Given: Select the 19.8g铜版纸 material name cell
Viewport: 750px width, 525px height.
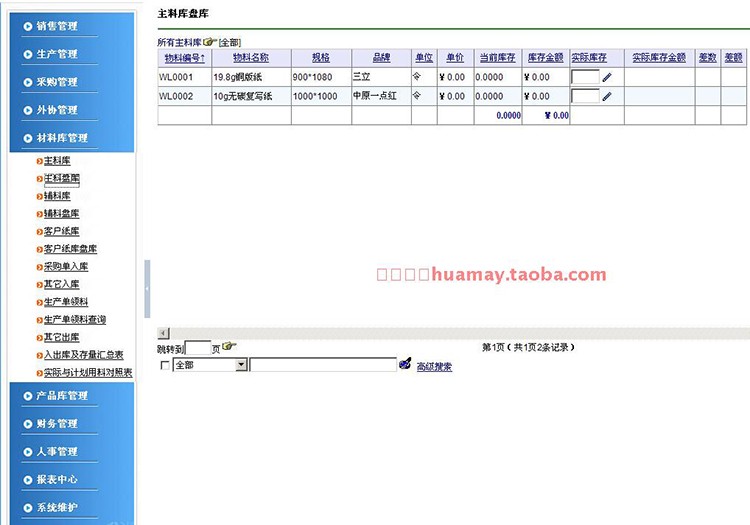Looking at the screenshot, I should click(252, 77).
